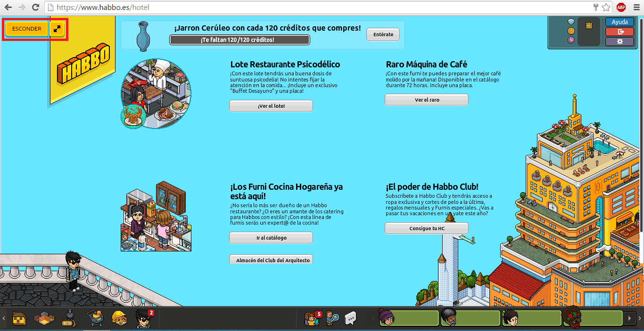Screen dimensions: 644x331
Task: Click the "¡Ver el lote!" button
Action: coord(271,106)
